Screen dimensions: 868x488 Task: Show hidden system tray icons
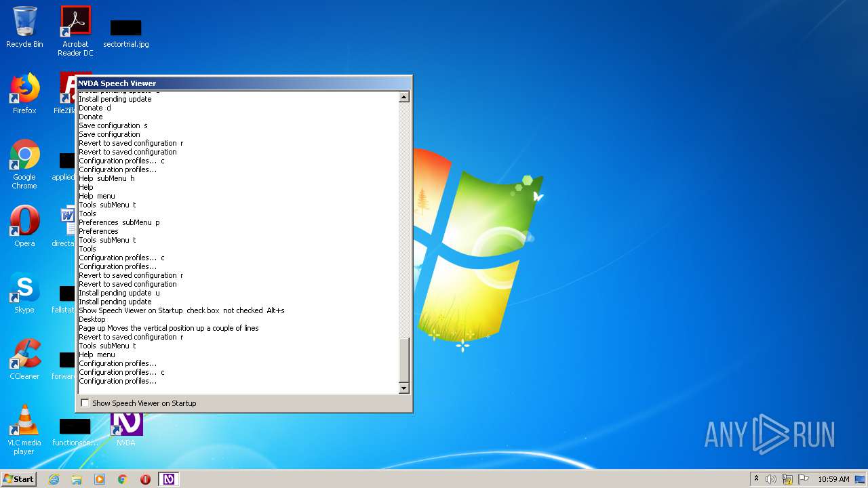point(756,479)
